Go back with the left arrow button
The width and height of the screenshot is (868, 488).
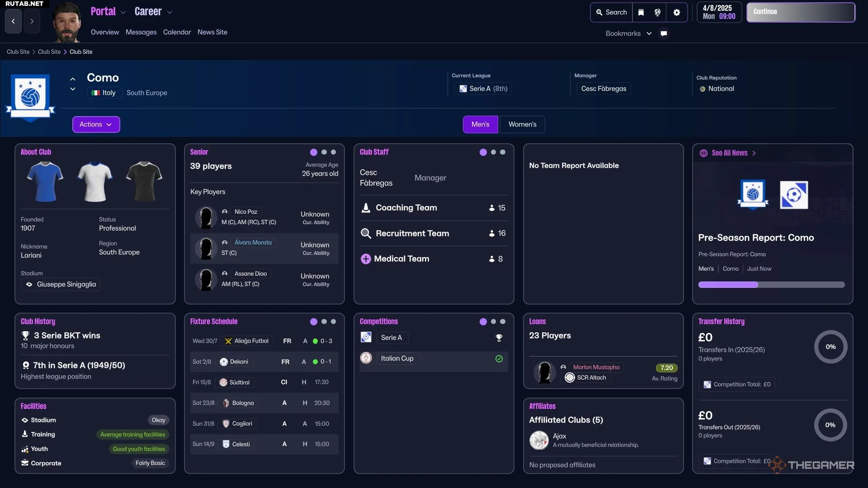click(x=13, y=21)
